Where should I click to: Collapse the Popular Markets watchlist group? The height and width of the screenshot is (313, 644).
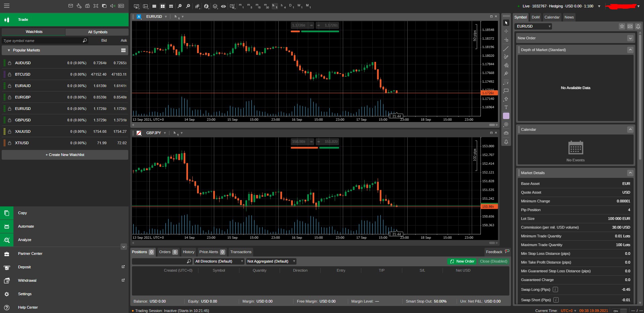coord(8,50)
